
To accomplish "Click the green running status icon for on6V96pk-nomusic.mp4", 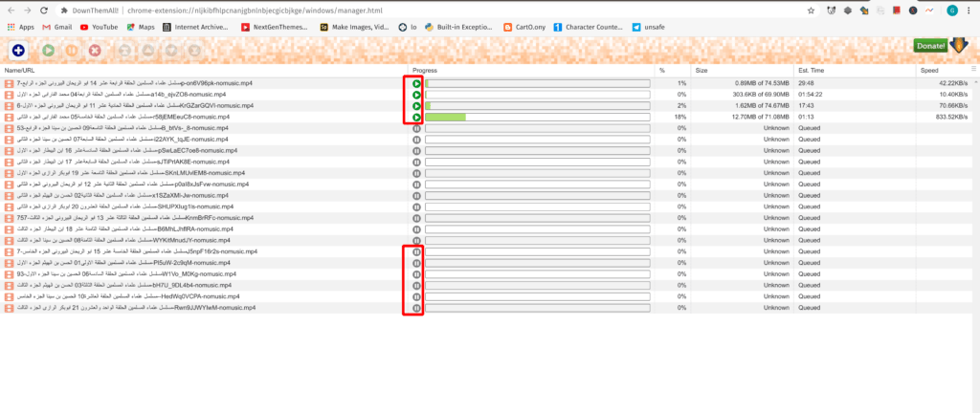I will (x=416, y=84).
